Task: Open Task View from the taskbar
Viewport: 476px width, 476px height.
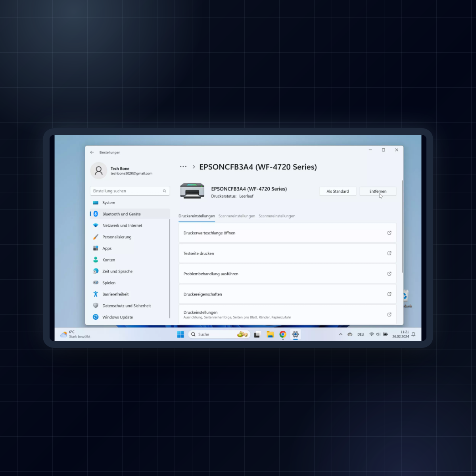Action: point(257,334)
